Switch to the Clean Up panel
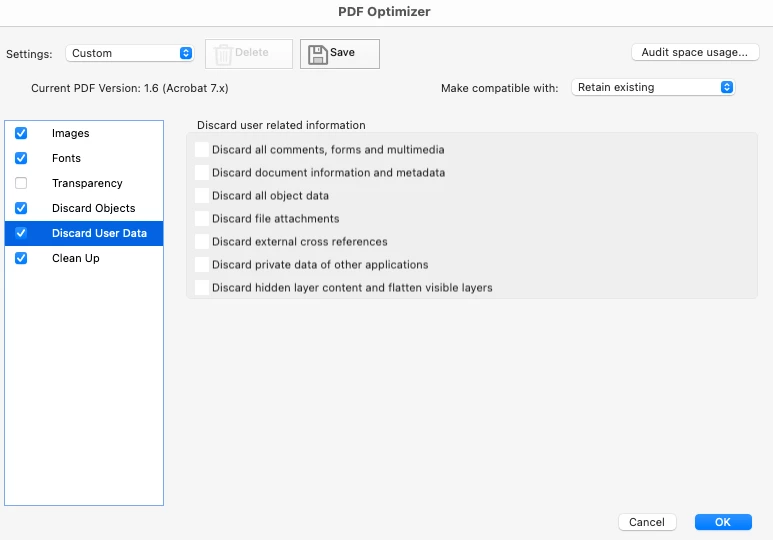 [75, 258]
